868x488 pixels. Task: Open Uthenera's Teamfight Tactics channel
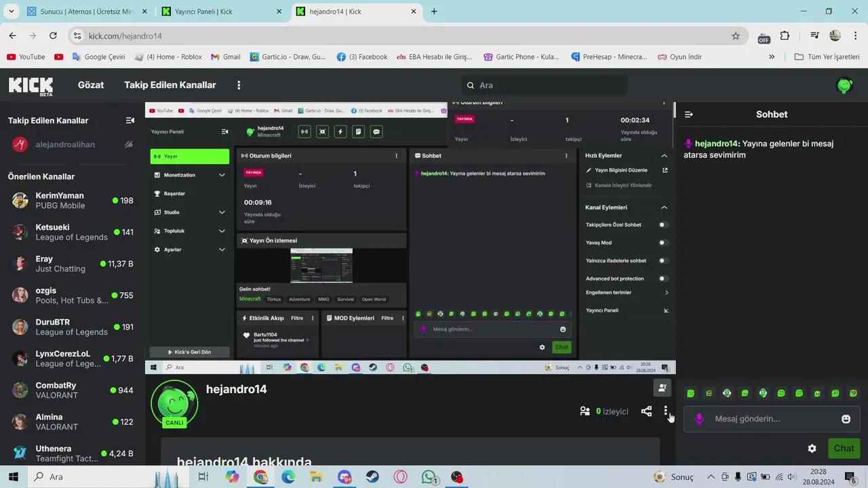[x=71, y=453]
